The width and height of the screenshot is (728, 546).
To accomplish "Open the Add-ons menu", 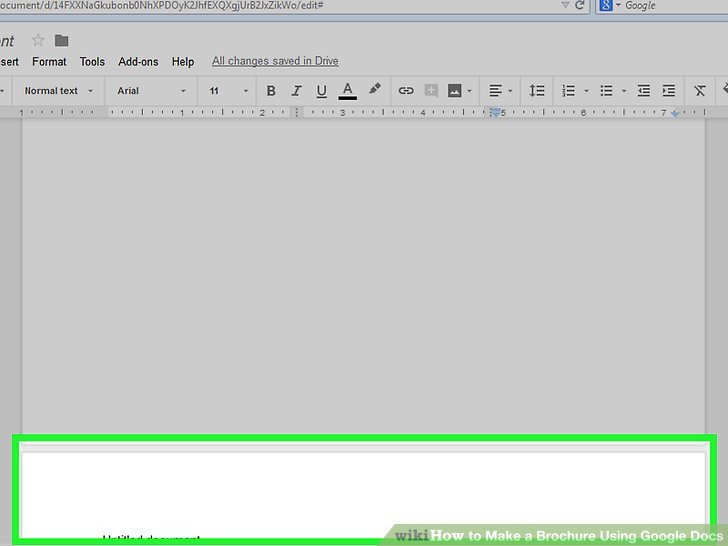I will pos(138,62).
